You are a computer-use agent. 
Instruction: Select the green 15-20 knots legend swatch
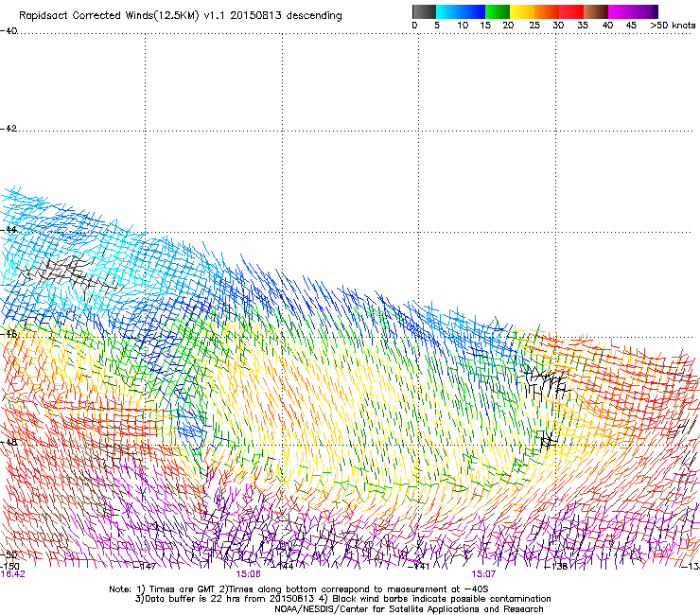(498, 11)
